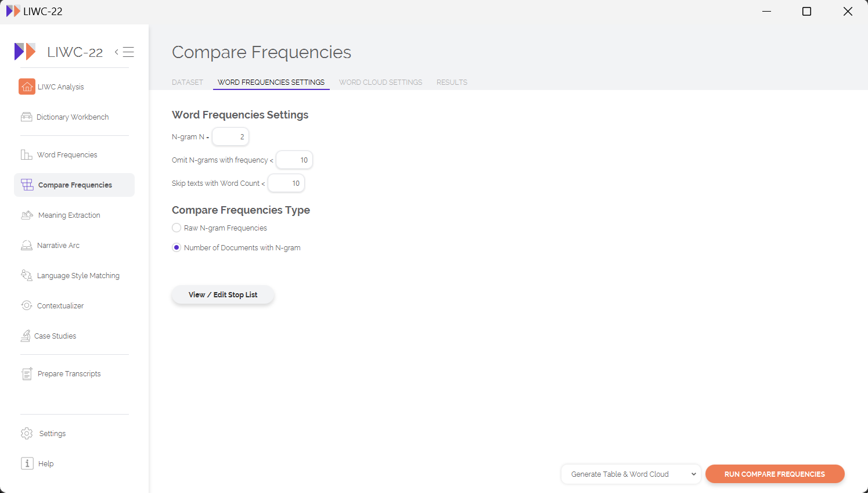Open Meaning Extraction sidebar item

coord(74,215)
